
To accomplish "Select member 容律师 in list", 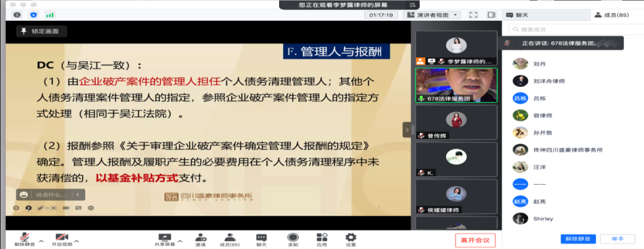I will click(x=573, y=116).
